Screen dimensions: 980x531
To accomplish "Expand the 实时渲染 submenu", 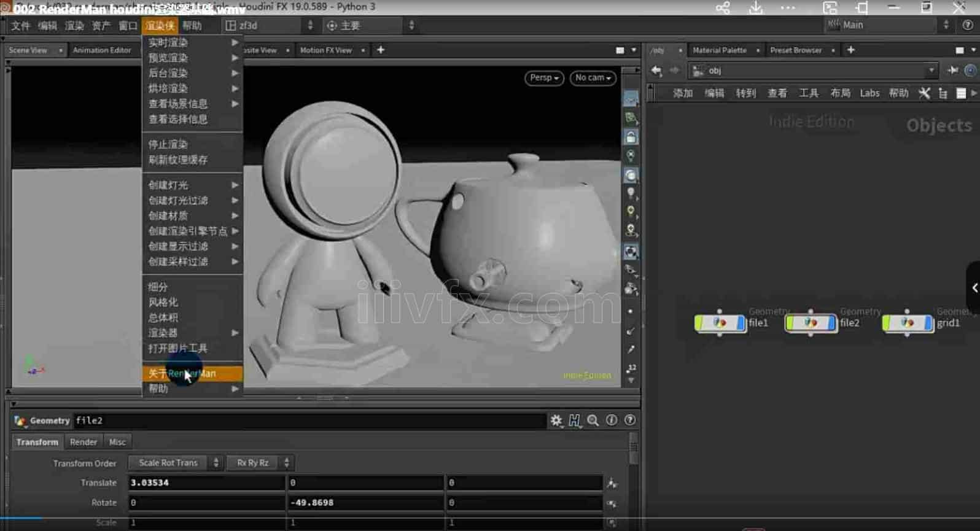I will coord(192,42).
